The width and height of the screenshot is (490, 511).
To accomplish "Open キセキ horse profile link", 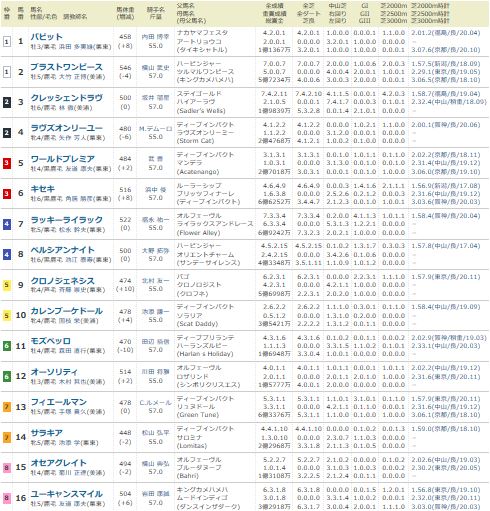I will pos(43,189).
